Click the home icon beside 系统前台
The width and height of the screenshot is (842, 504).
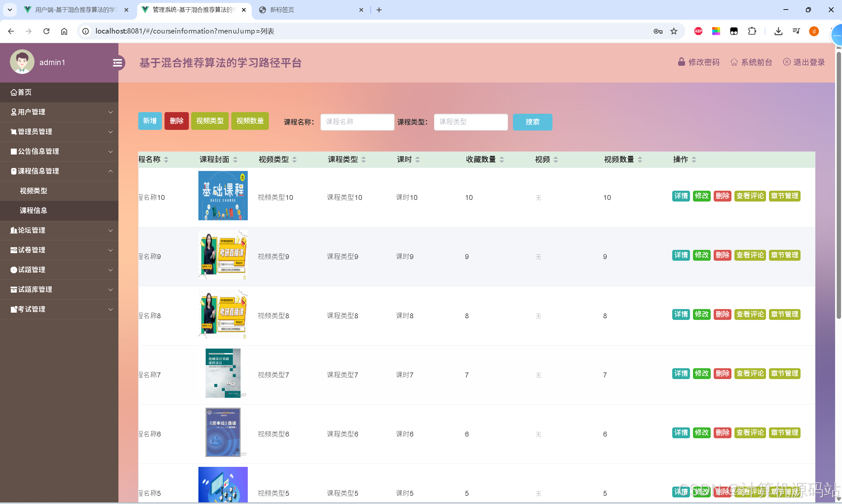pos(734,62)
